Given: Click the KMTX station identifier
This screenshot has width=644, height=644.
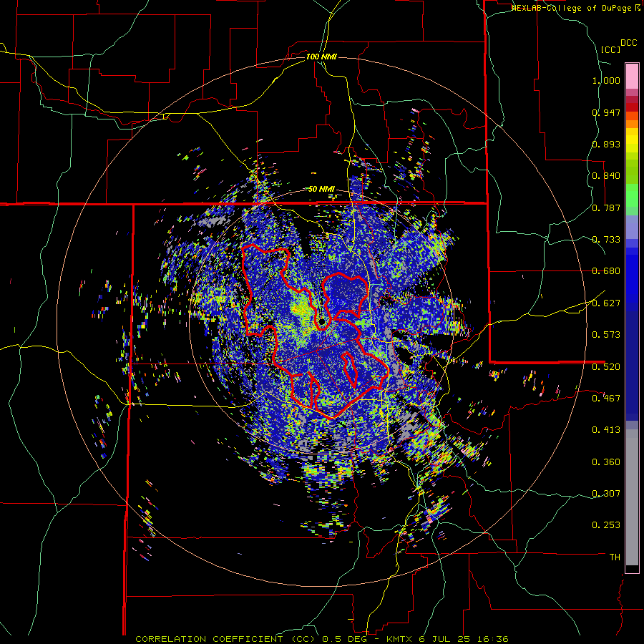Looking at the screenshot, I should pyautogui.click(x=401, y=639).
